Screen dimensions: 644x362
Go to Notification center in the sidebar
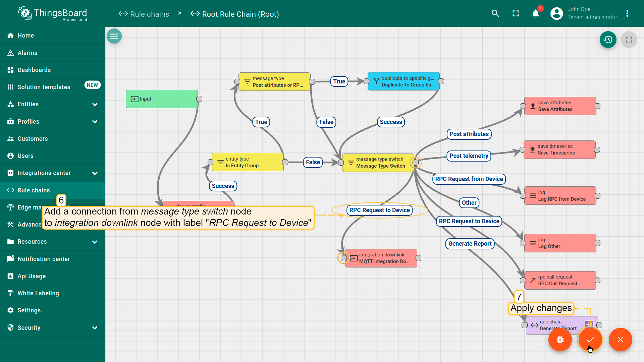pyautogui.click(x=44, y=259)
